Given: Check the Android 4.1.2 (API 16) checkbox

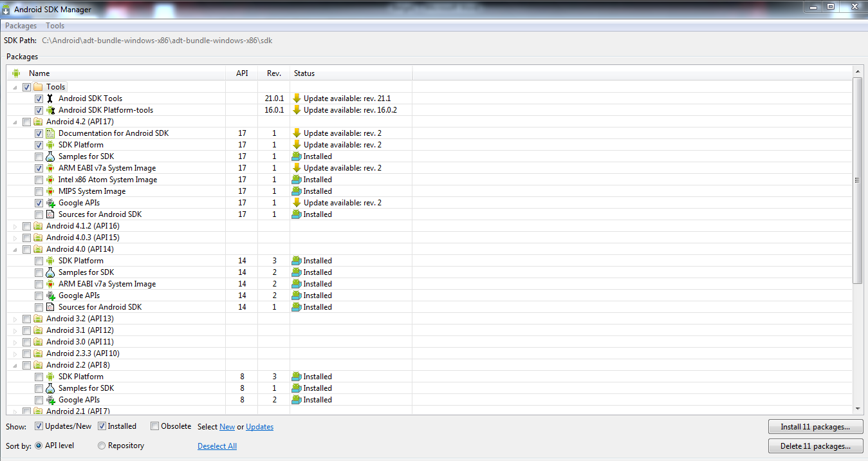Looking at the screenshot, I should [x=26, y=226].
